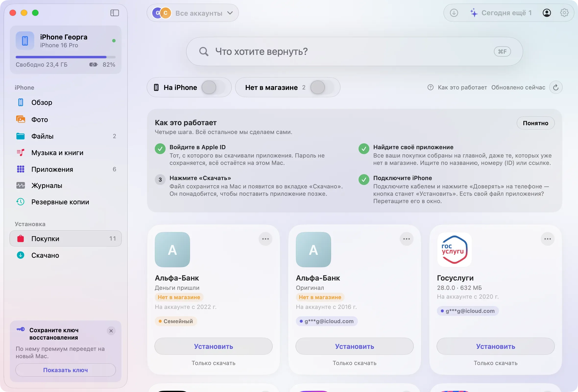Toggle the На iPhone switch
This screenshot has height=392, width=578.
[213, 87]
